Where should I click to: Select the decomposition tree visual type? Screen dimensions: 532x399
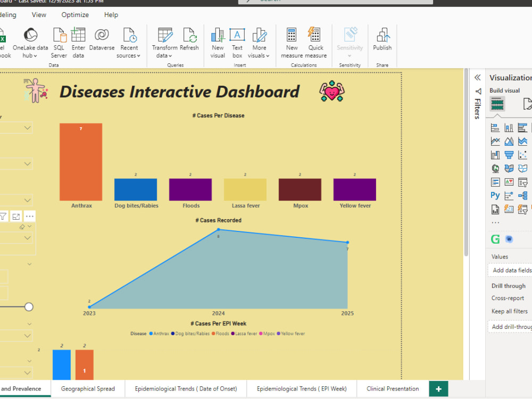pos(522,196)
